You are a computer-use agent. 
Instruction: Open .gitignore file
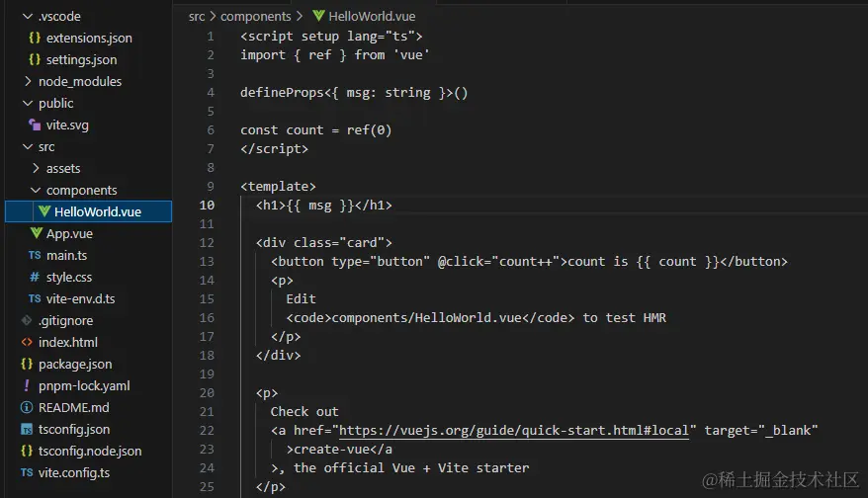[65, 321]
